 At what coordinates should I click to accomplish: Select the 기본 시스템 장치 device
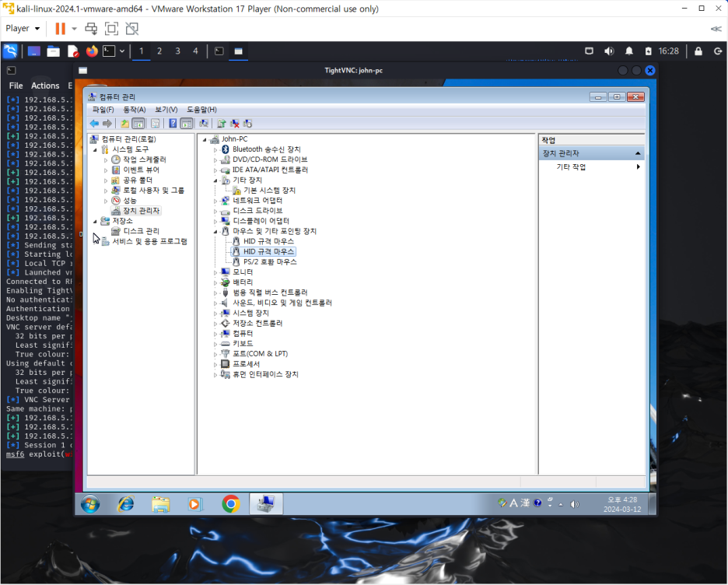click(269, 190)
